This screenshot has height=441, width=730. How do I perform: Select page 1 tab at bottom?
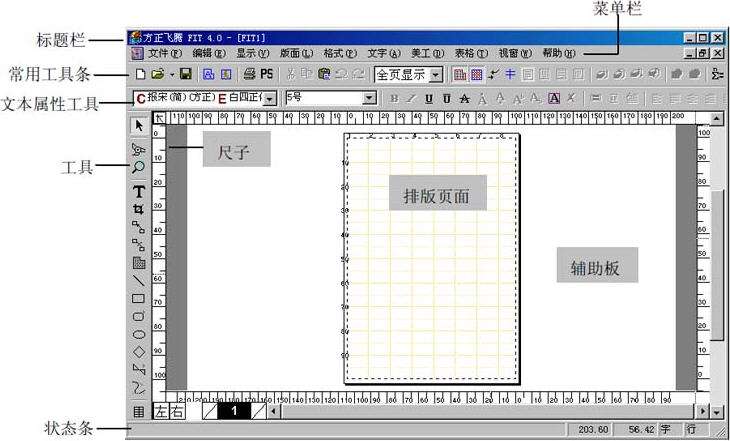(234, 411)
